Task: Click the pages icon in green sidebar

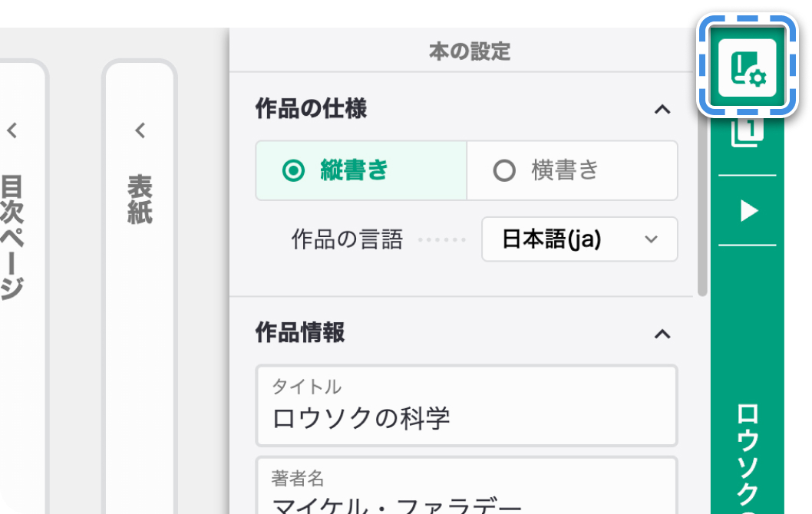Action: pos(748,133)
